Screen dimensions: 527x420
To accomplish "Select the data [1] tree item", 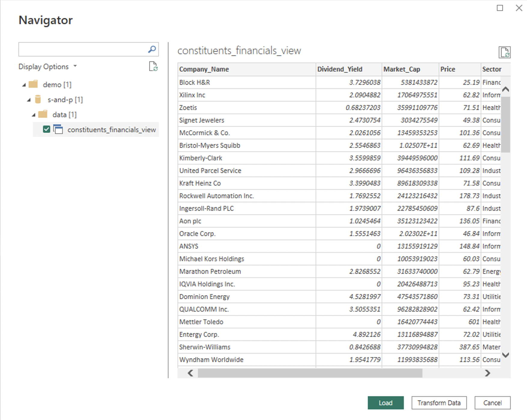I will pyautogui.click(x=65, y=115).
